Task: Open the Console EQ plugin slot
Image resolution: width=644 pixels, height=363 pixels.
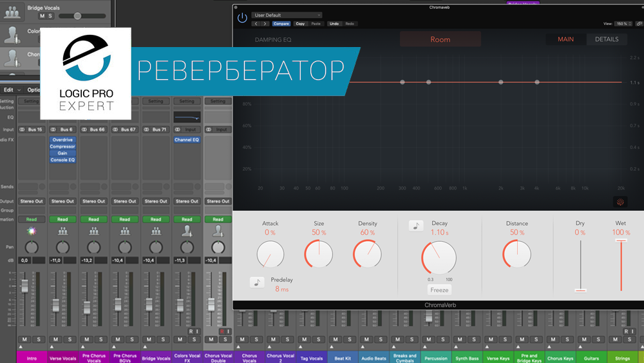Action: click(x=62, y=160)
